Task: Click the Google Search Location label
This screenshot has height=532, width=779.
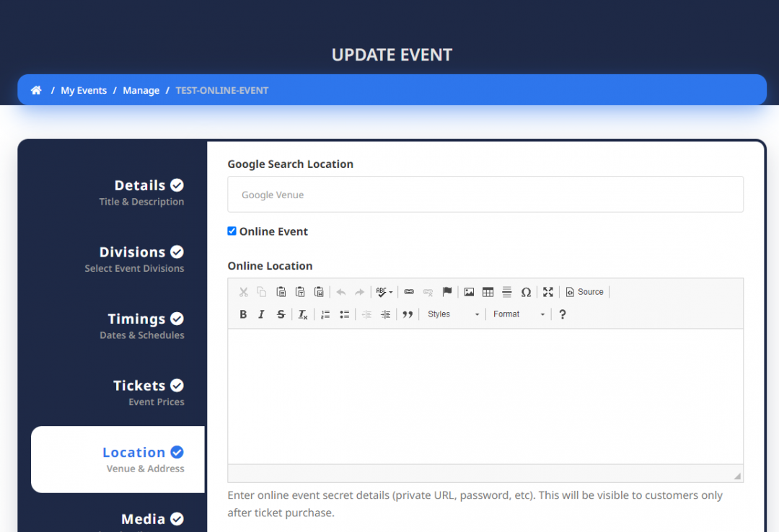Action: [291, 164]
